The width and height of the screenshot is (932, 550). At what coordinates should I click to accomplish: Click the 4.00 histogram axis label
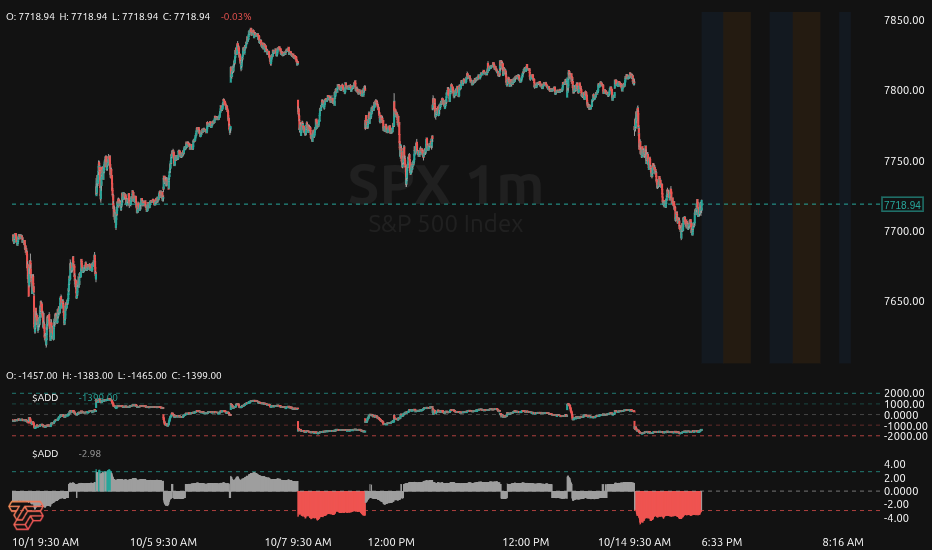(x=895, y=464)
